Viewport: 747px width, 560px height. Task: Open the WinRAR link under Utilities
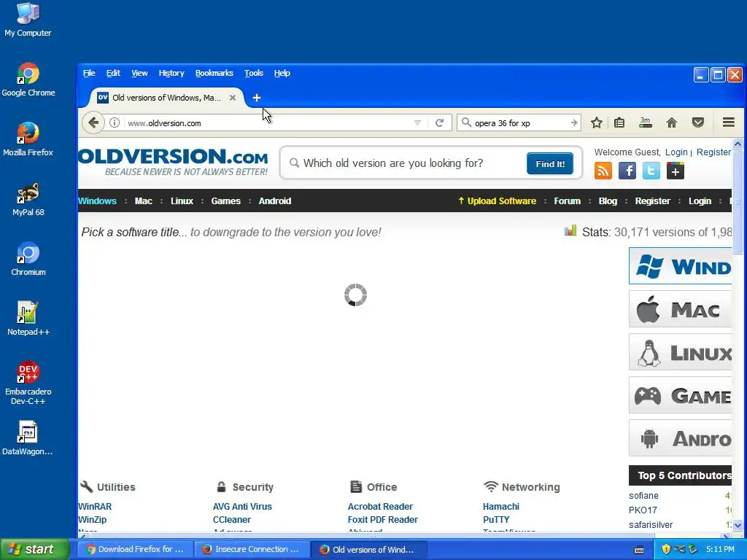[x=95, y=507]
